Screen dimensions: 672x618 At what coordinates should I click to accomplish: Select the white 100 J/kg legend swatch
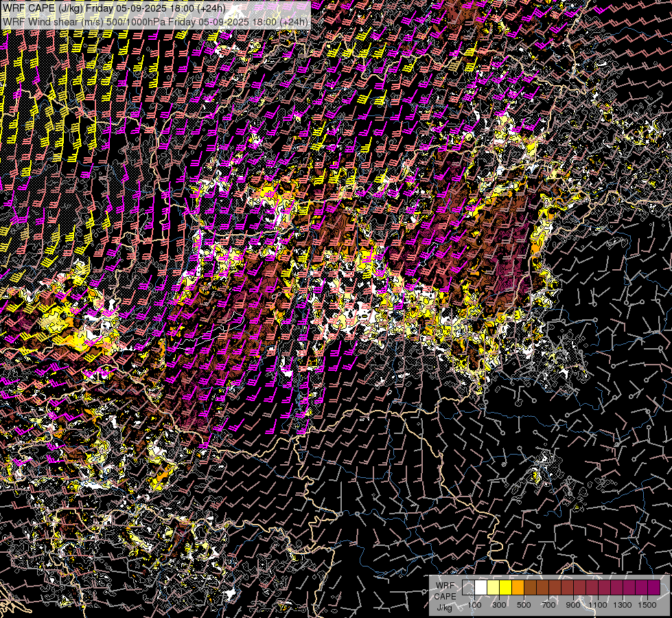click(481, 588)
